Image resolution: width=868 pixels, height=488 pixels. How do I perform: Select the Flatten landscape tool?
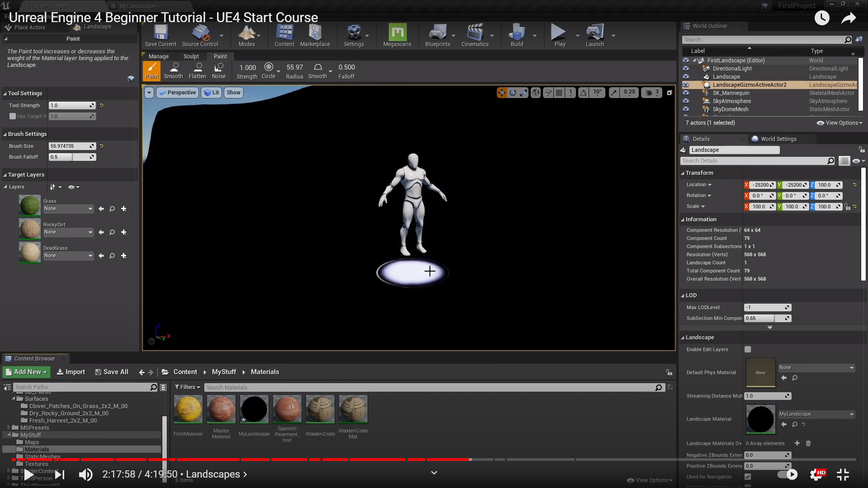(x=197, y=70)
